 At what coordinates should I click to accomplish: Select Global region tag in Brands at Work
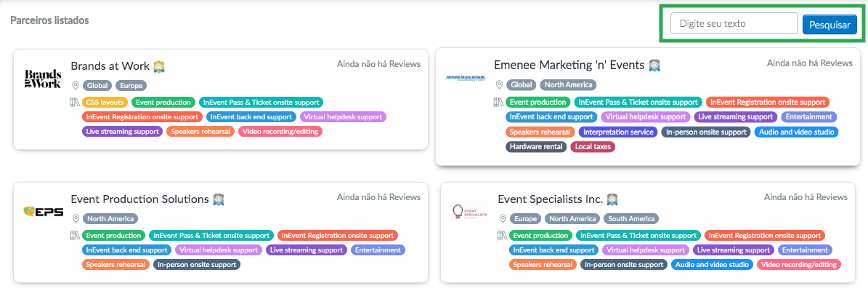[x=98, y=86]
